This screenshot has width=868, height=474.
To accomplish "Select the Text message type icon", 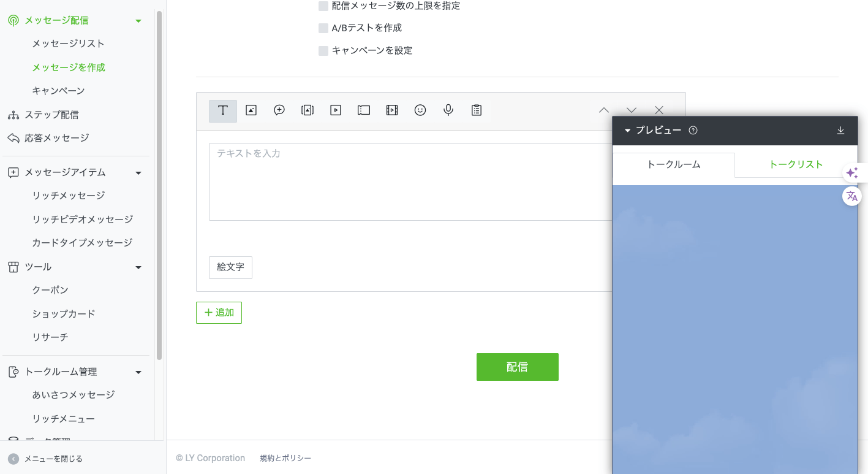I will pyautogui.click(x=223, y=111).
